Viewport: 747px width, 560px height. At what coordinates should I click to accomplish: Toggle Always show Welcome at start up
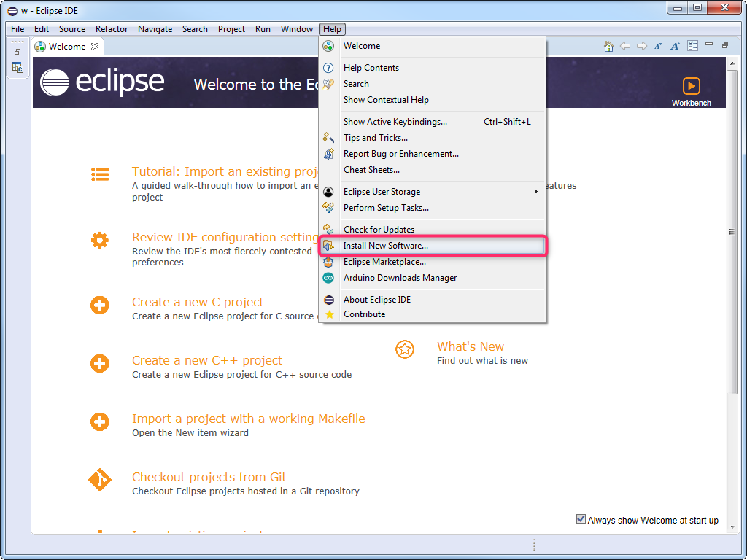(581, 519)
